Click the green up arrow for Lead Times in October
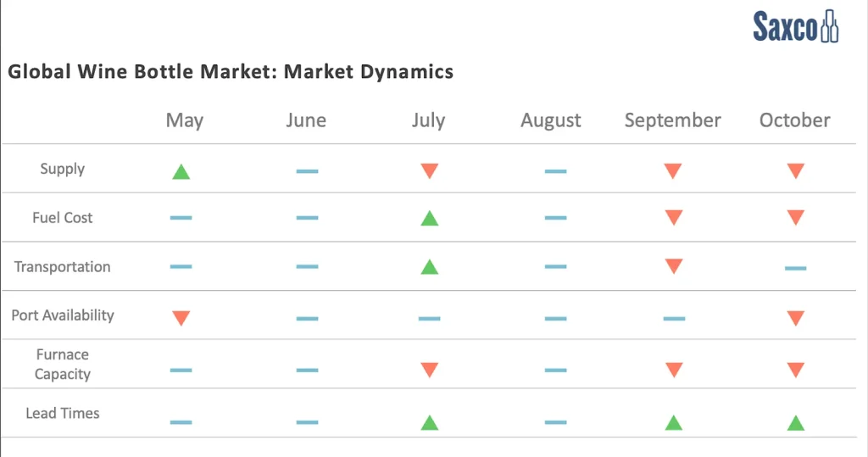Screen dimensions: 868x457 point(795,422)
